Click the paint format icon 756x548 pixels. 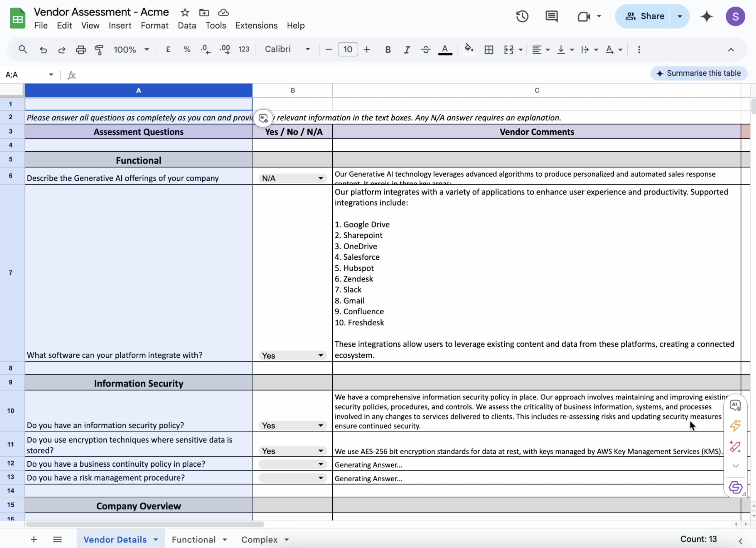pos(99,50)
